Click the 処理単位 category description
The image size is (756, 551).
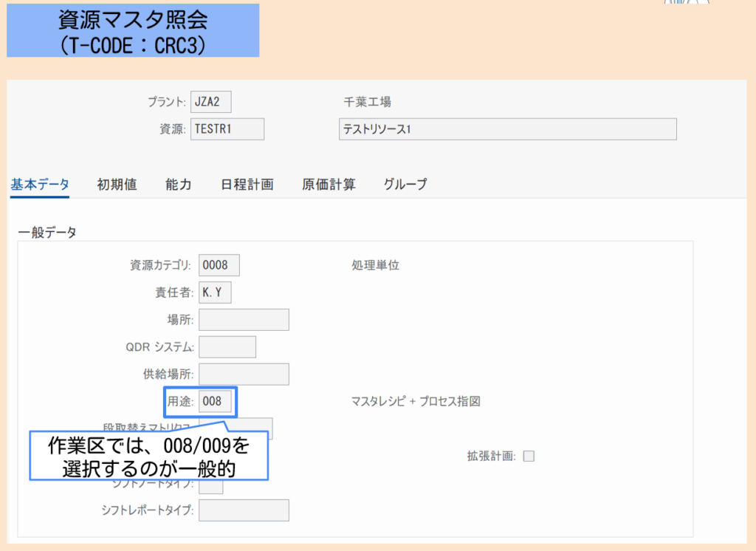click(376, 265)
